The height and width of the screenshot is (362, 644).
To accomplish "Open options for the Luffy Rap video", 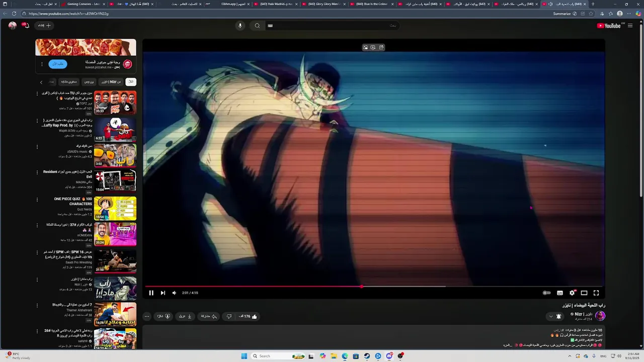I will tap(37, 121).
